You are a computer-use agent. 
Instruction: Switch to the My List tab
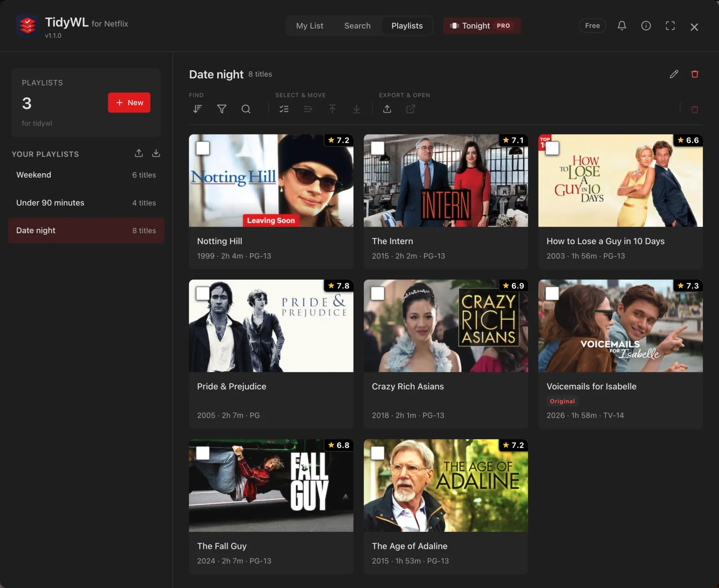(310, 26)
